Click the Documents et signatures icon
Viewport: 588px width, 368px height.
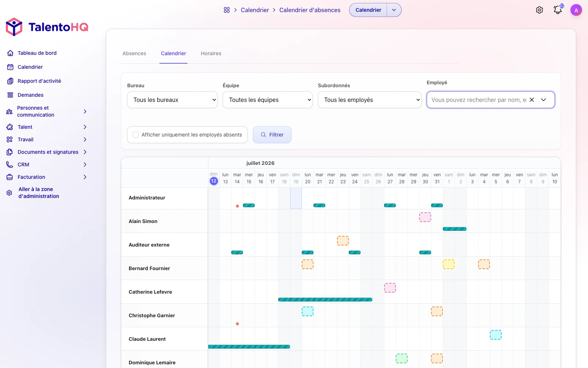point(10,152)
